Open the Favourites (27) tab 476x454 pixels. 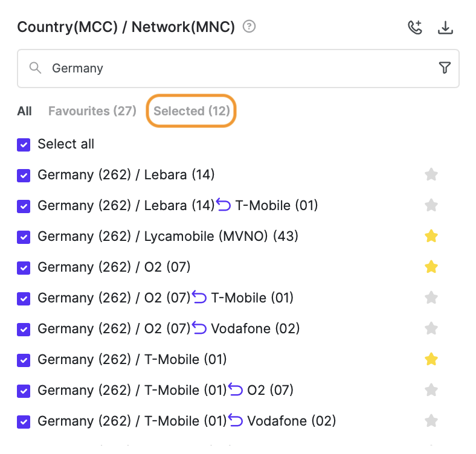coord(92,111)
